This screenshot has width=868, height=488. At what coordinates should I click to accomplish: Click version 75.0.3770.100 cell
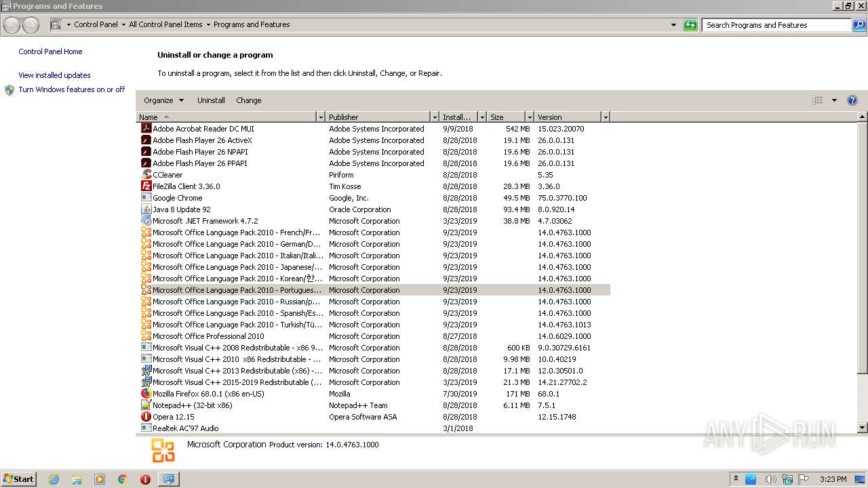pos(562,198)
